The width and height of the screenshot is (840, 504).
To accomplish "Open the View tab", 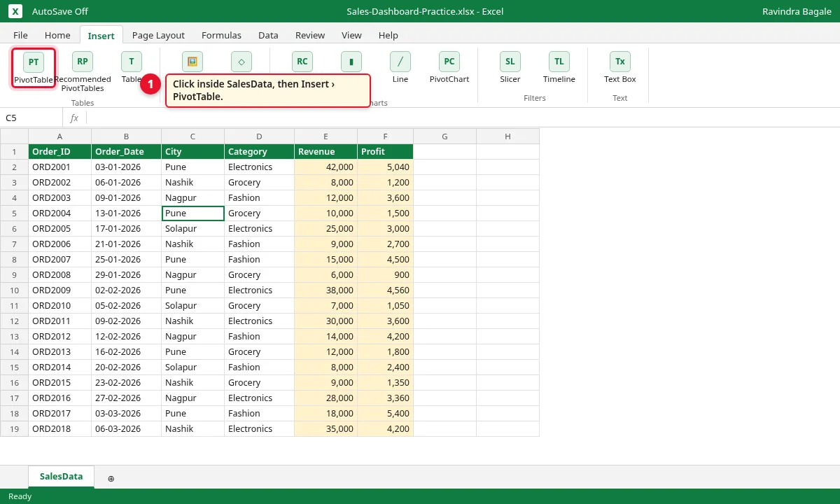I will pyautogui.click(x=351, y=35).
